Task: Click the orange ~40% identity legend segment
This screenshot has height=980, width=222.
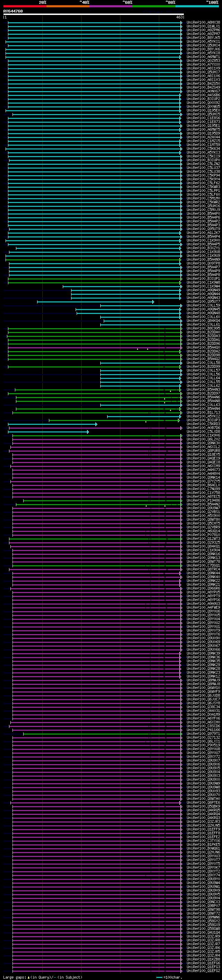Action: coord(68,6)
